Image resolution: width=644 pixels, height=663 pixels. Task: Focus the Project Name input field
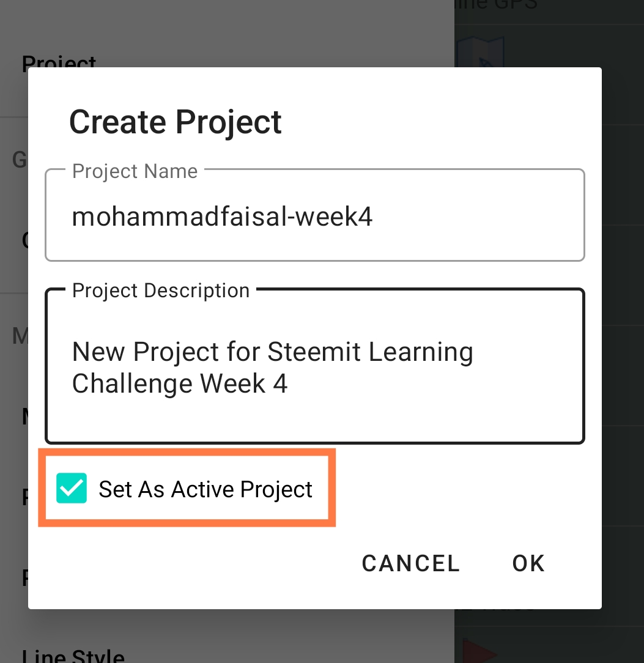315,215
